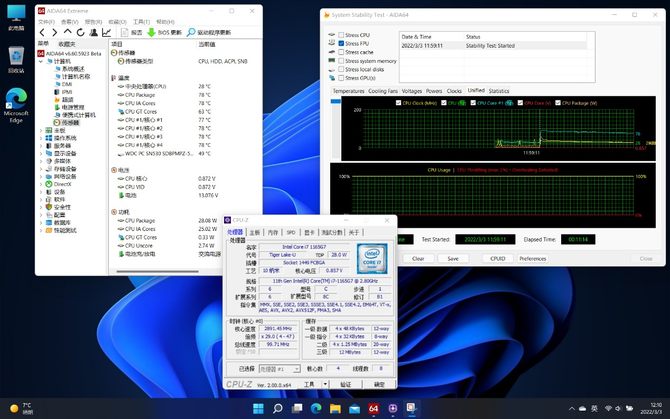
Task: Switch to the Statistics tab
Action: (499, 91)
